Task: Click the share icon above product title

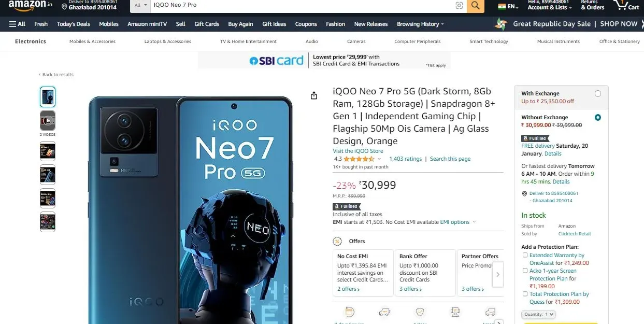Action: (x=313, y=95)
